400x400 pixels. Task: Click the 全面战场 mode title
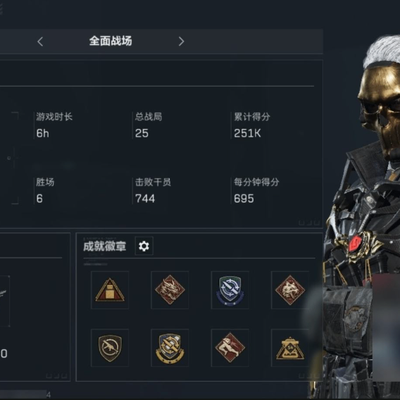(x=110, y=41)
